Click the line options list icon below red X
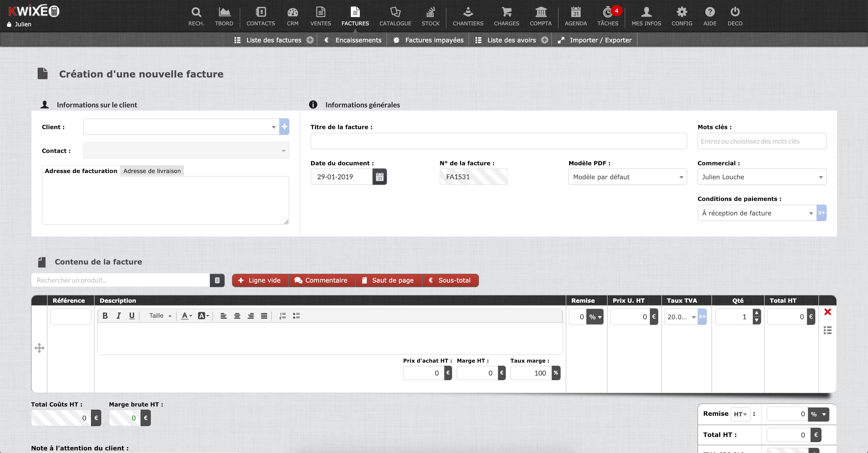Image resolution: width=868 pixels, height=453 pixels. [x=827, y=330]
